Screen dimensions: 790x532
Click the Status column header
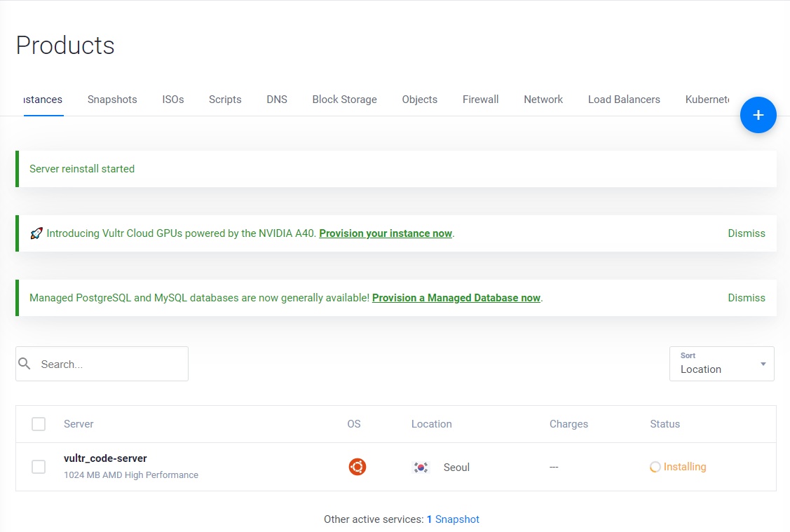pos(665,423)
